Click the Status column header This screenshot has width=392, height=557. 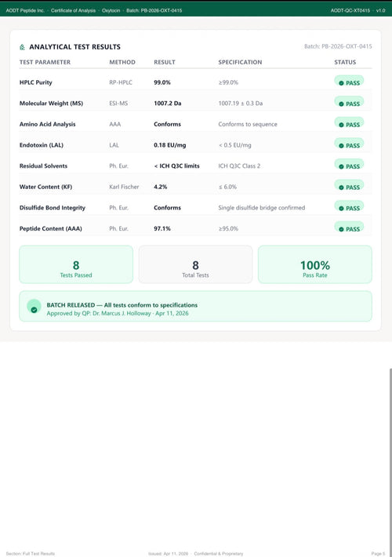(345, 62)
